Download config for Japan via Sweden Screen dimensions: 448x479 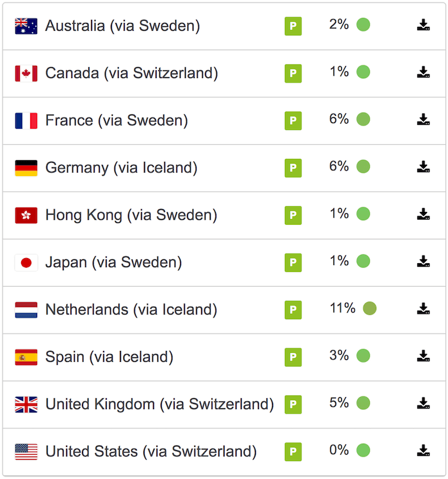423,262
